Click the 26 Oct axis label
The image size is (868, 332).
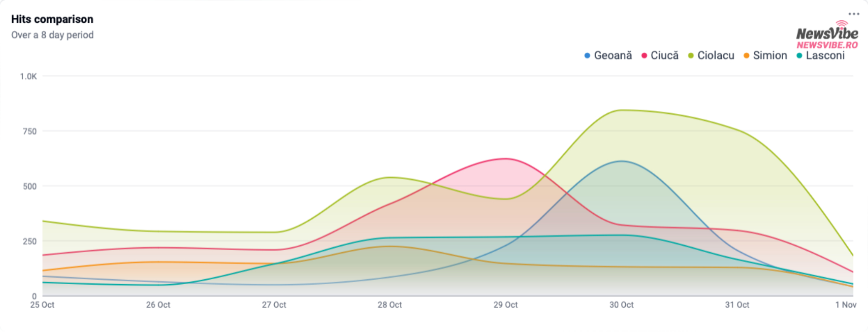click(x=158, y=305)
